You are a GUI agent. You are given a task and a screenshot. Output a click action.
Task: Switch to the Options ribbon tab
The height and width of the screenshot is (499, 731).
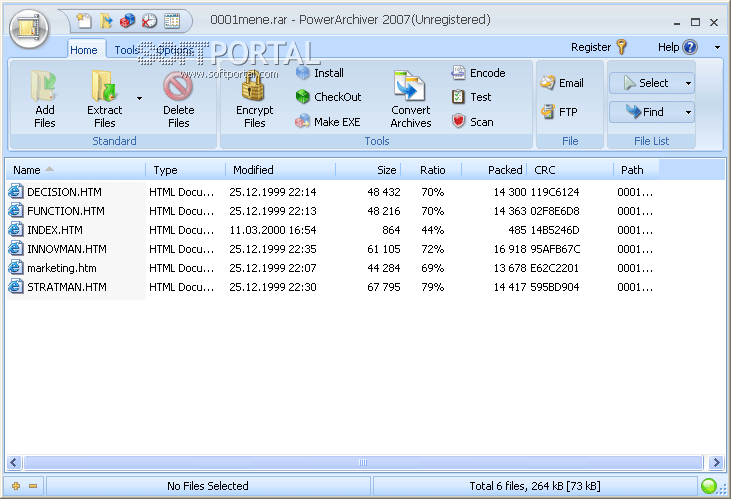click(175, 50)
